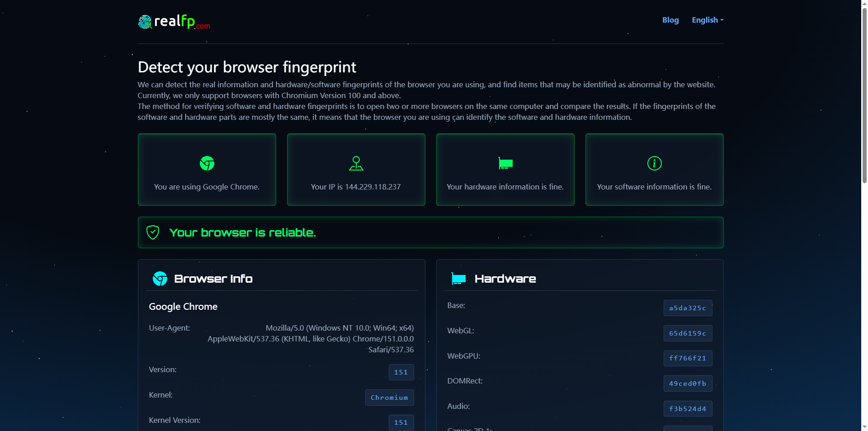Viewport: 868px width, 431px height.
Task: Click the realfp.com fingerprint logo
Action: [x=174, y=22]
